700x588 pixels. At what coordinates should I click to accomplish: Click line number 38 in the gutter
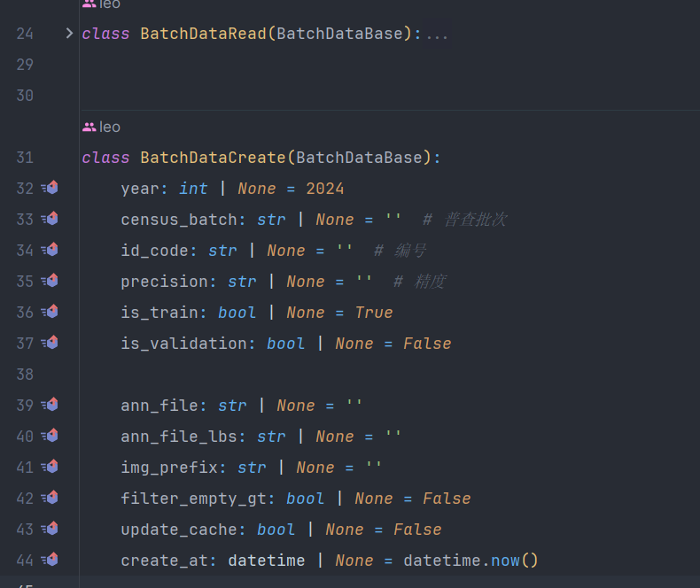25,374
